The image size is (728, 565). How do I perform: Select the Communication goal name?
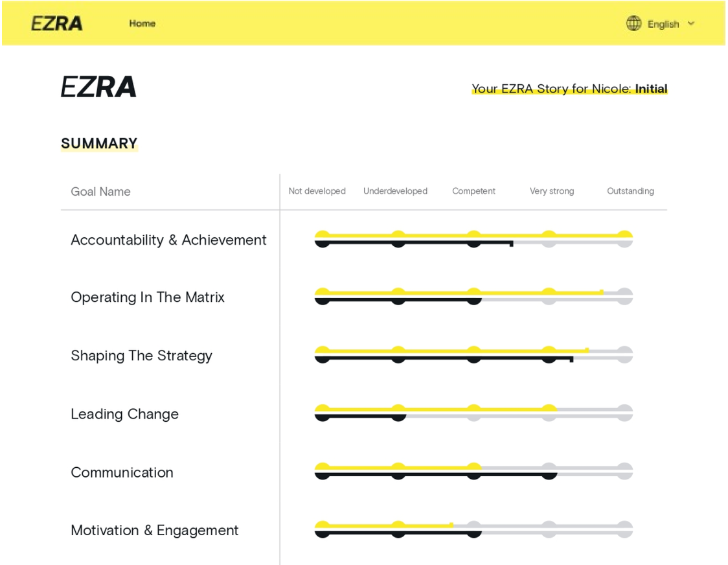[122, 472]
